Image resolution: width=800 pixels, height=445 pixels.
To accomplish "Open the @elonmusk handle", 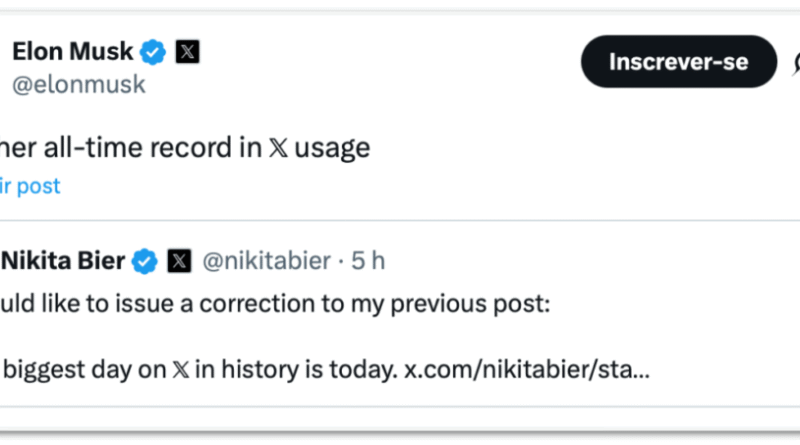I will click(x=78, y=85).
